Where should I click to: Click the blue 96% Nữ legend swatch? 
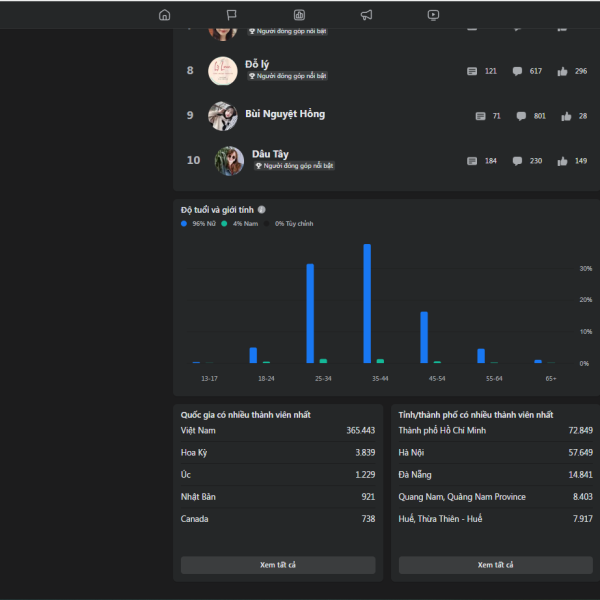pos(184,224)
